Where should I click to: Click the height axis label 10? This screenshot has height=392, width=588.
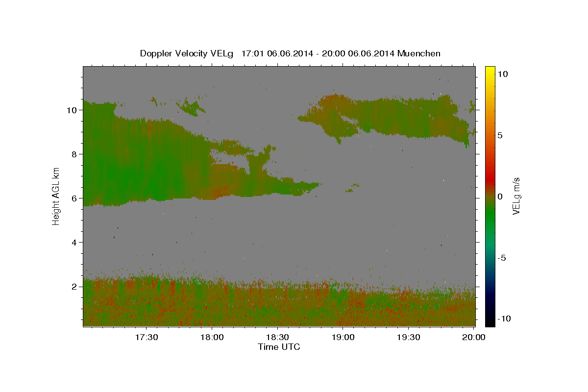[73, 110]
